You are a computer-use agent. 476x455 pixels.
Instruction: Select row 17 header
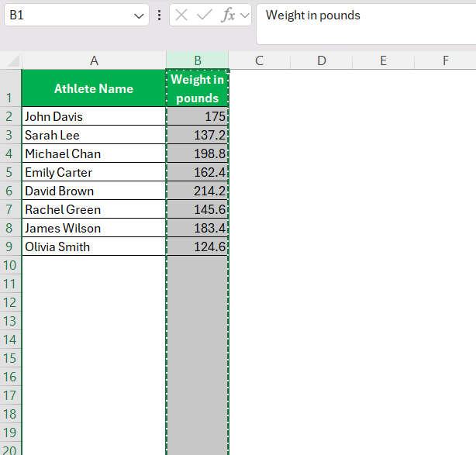(11, 395)
